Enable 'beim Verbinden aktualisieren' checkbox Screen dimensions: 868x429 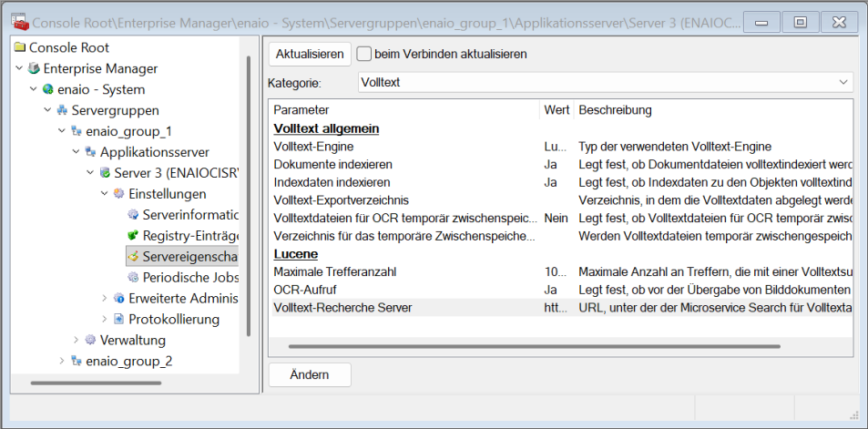pyautogui.click(x=363, y=54)
